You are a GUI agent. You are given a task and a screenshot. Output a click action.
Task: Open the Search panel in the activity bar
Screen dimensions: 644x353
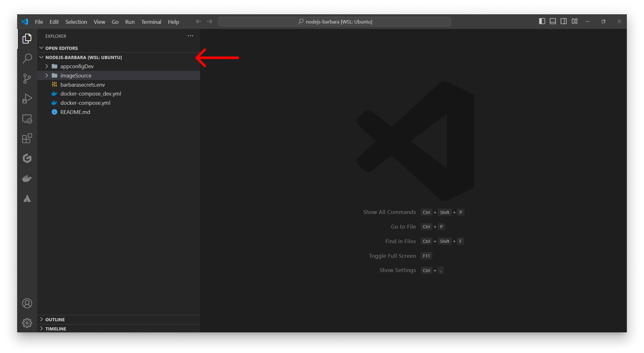pos(27,58)
